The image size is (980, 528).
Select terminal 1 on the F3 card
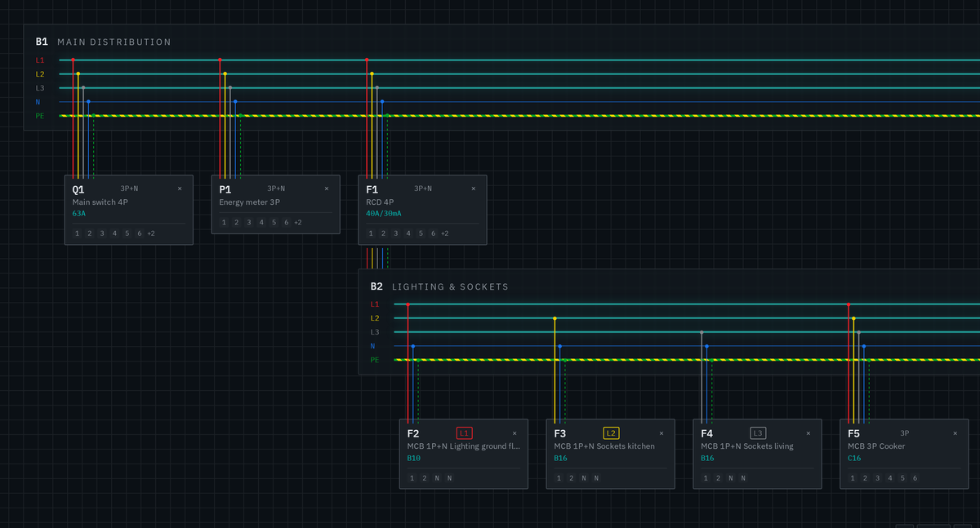[559, 478]
